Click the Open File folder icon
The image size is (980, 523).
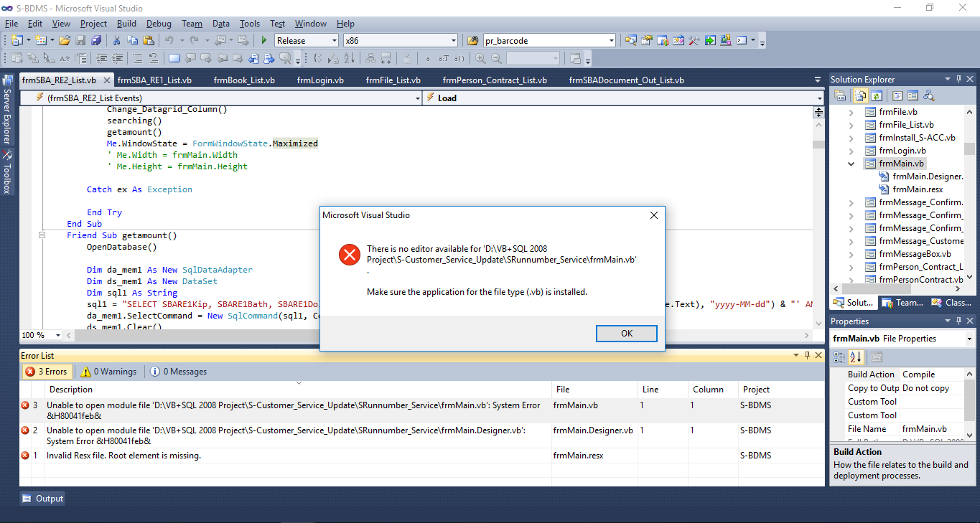point(64,40)
